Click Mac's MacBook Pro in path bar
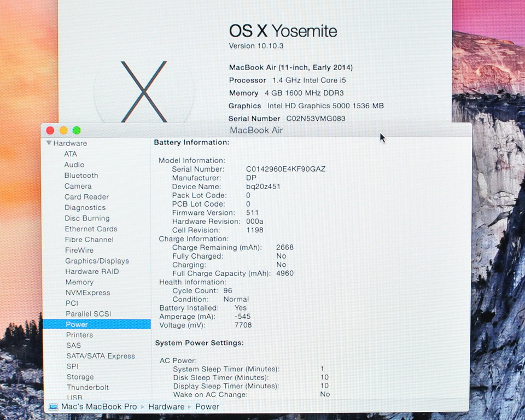Image resolution: width=525 pixels, height=420 pixels. tap(99, 407)
